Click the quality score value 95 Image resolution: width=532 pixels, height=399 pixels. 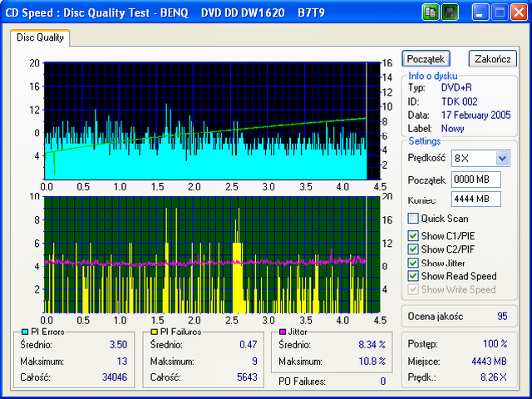point(502,316)
